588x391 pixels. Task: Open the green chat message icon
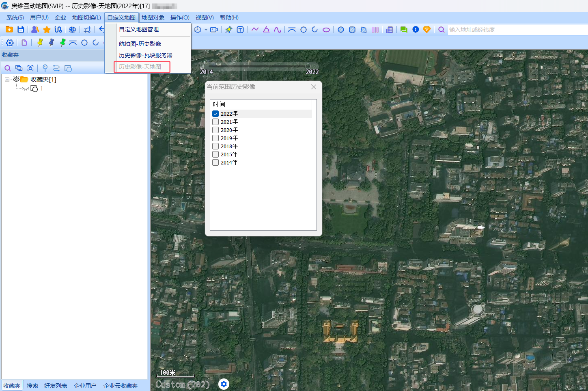click(x=404, y=29)
